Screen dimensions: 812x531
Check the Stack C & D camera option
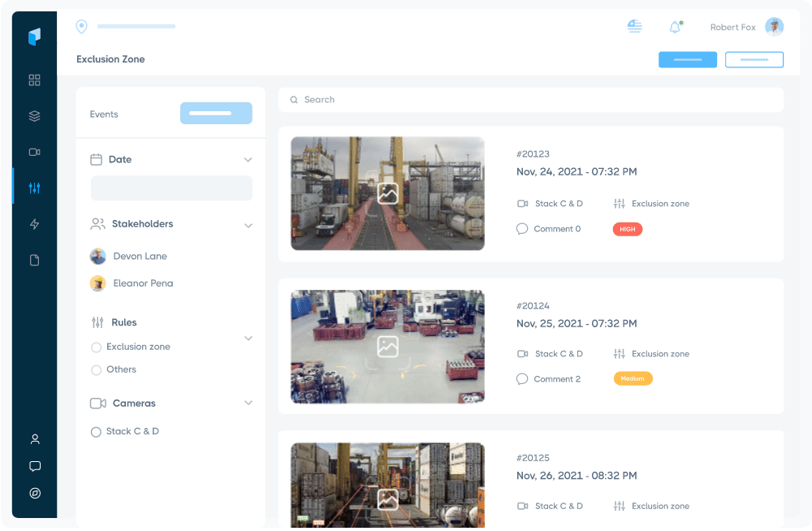click(x=96, y=431)
